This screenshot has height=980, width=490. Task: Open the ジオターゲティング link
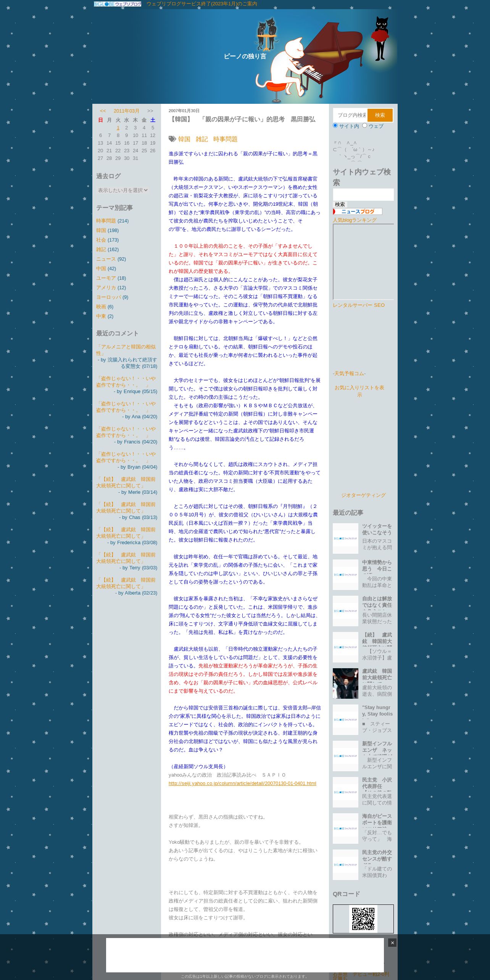pos(363,495)
